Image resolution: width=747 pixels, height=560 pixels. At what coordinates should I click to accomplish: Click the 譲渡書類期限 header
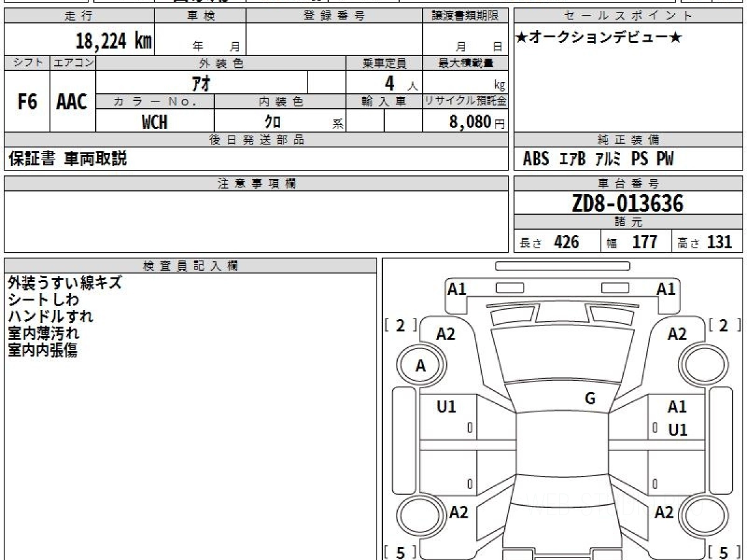(x=466, y=16)
